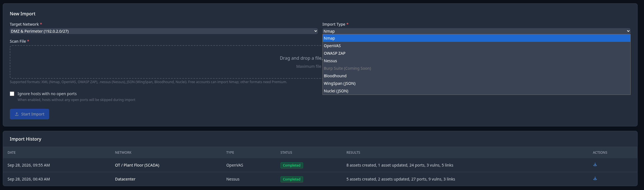Screen dimensions: 644x190
Task: Select WingSpan (JSON) option
Action: click(x=476, y=83)
